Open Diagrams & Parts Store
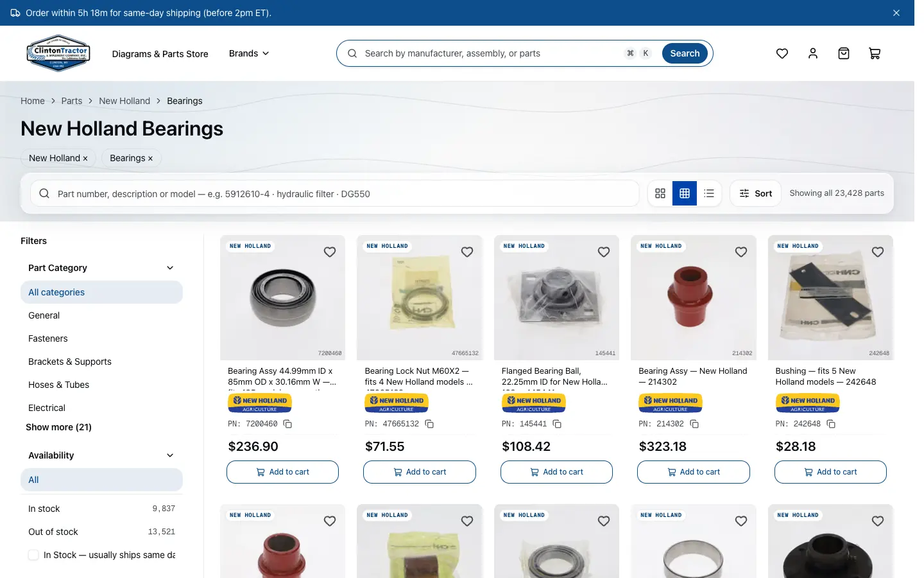Image resolution: width=924 pixels, height=578 pixels. (x=160, y=54)
